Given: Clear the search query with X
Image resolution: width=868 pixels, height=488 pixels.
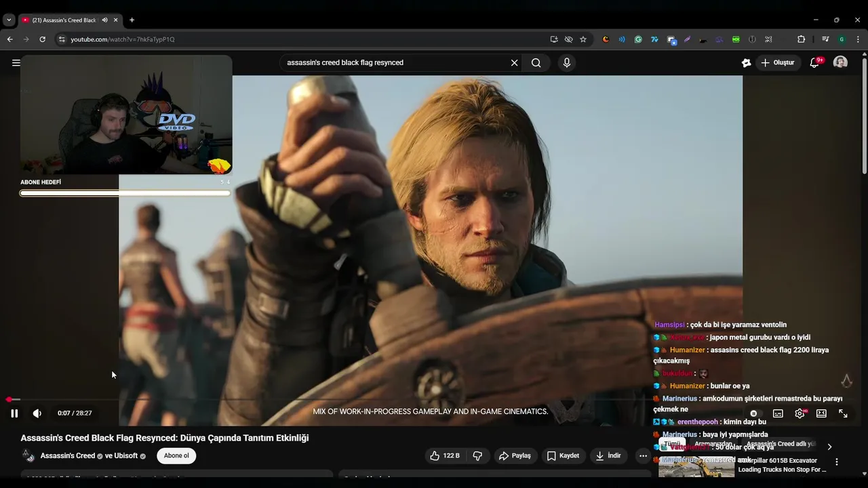Looking at the screenshot, I should (514, 62).
